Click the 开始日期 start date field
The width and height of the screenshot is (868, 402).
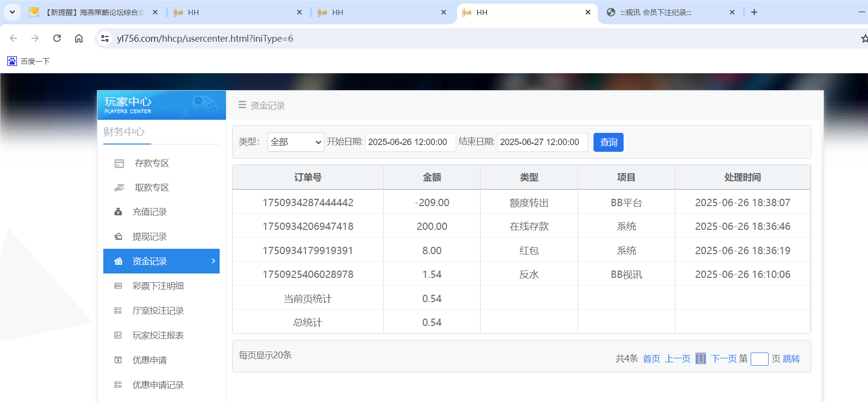[x=410, y=142]
